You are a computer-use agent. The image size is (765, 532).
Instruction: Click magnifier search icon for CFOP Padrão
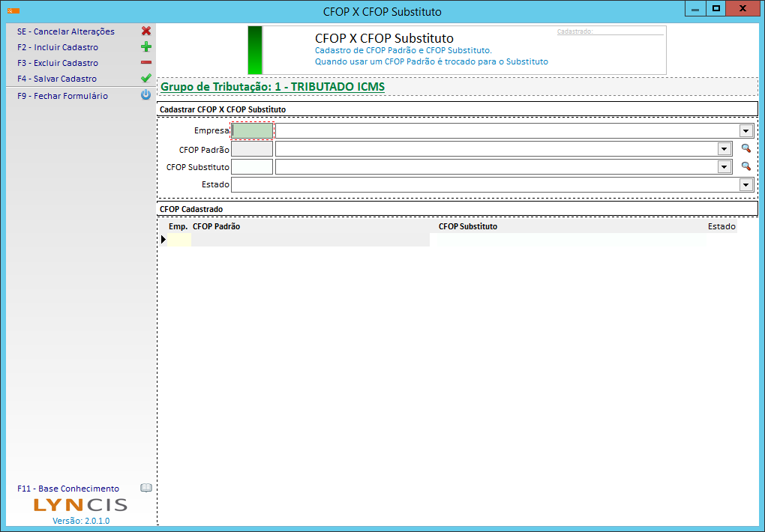click(x=745, y=148)
